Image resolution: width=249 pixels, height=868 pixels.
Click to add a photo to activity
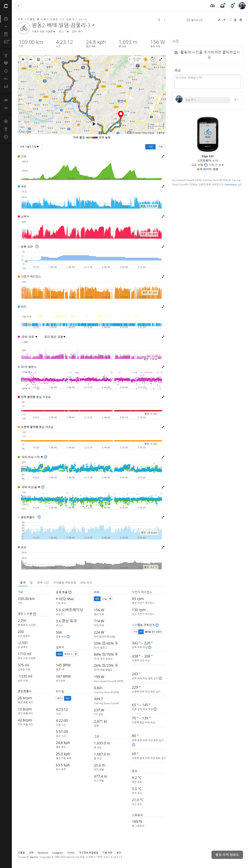click(208, 55)
